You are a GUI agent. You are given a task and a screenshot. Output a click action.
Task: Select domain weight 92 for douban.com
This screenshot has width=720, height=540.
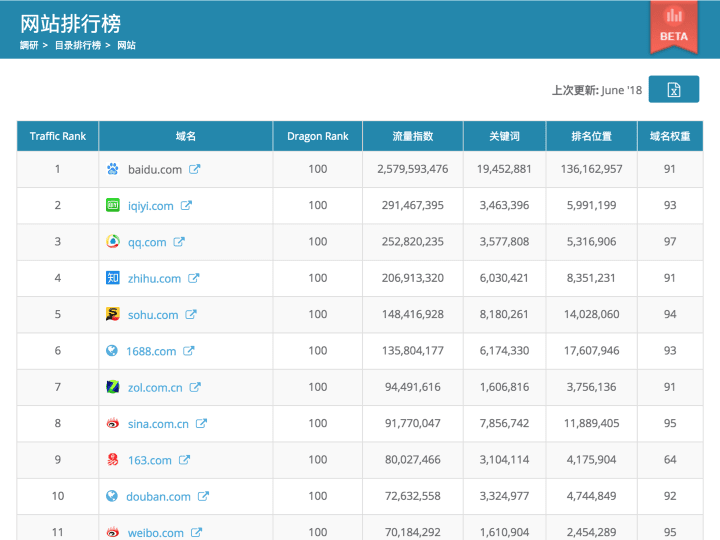tap(670, 496)
